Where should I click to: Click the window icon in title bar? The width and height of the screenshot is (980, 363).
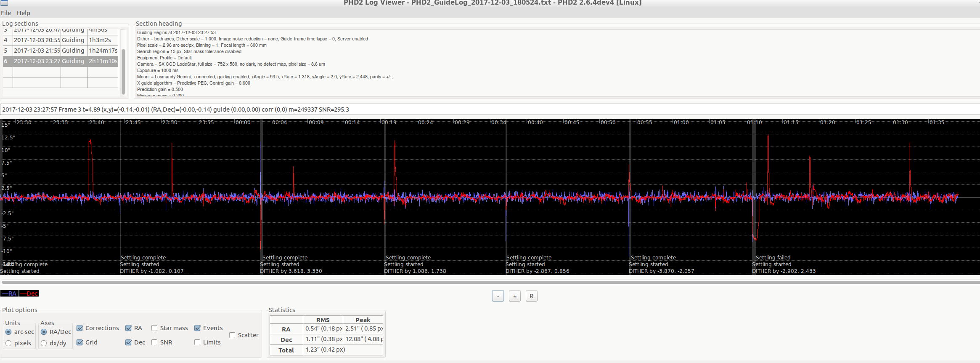[4, 3]
